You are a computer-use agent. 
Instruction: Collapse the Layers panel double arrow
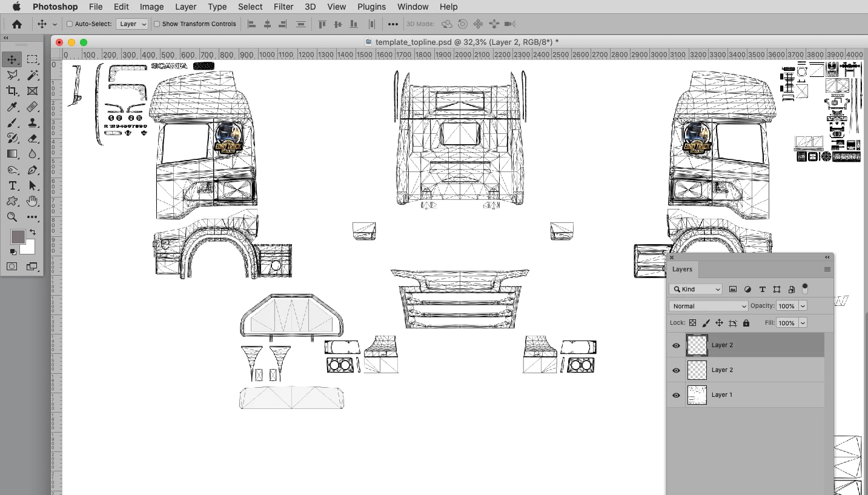click(827, 257)
